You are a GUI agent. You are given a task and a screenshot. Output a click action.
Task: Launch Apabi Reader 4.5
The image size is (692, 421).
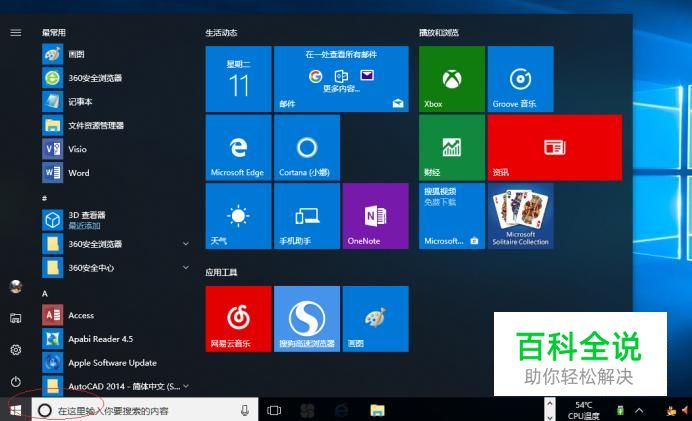116,339
